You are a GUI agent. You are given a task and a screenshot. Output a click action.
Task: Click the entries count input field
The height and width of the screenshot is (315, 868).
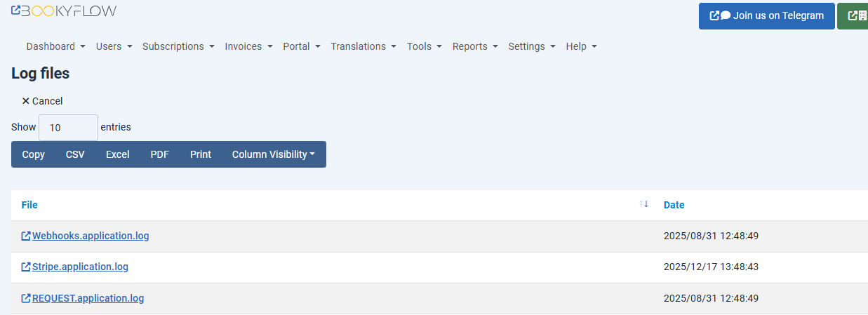coord(68,128)
